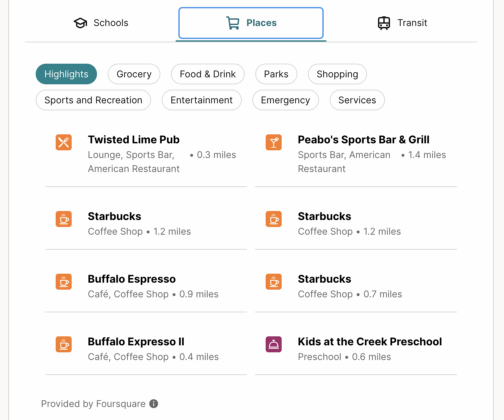The width and height of the screenshot is (504, 420).
Task: Click the Transit bus icon
Action: click(x=384, y=23)
